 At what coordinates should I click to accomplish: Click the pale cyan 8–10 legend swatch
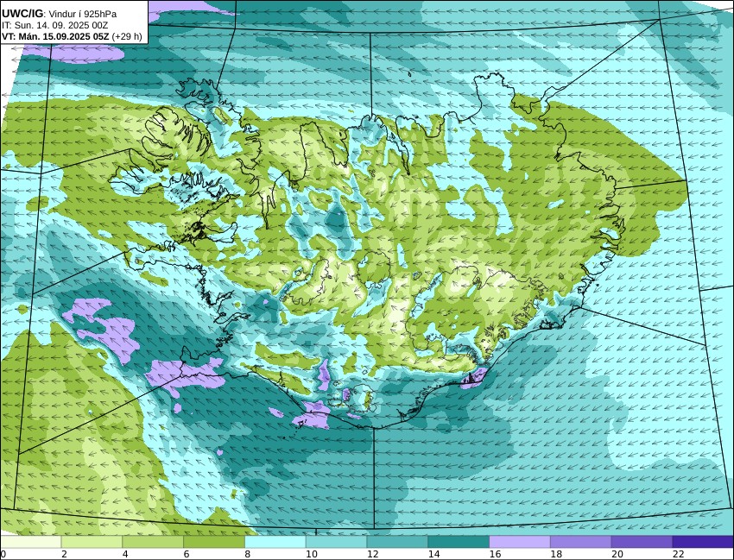coord(275,542)
